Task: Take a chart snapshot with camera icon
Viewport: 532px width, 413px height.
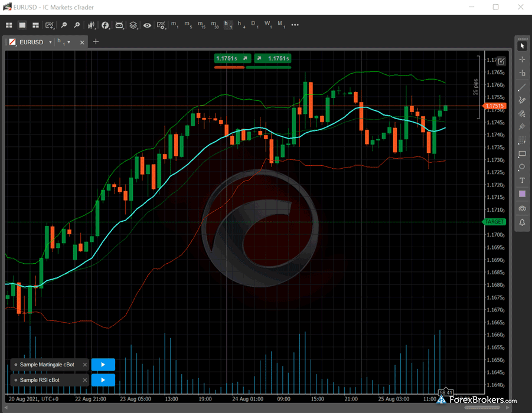Action: coord(522,208)
